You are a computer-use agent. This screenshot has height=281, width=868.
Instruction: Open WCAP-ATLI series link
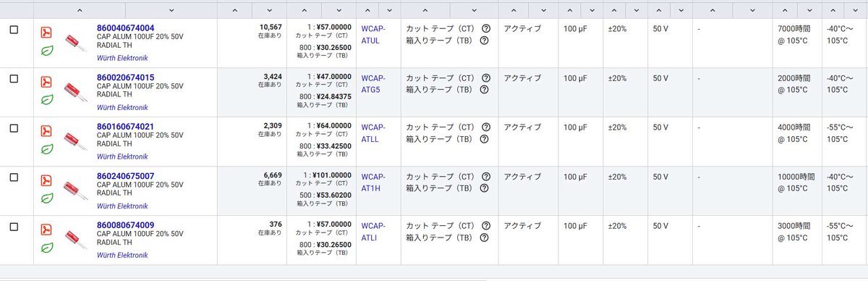point(373,232)
